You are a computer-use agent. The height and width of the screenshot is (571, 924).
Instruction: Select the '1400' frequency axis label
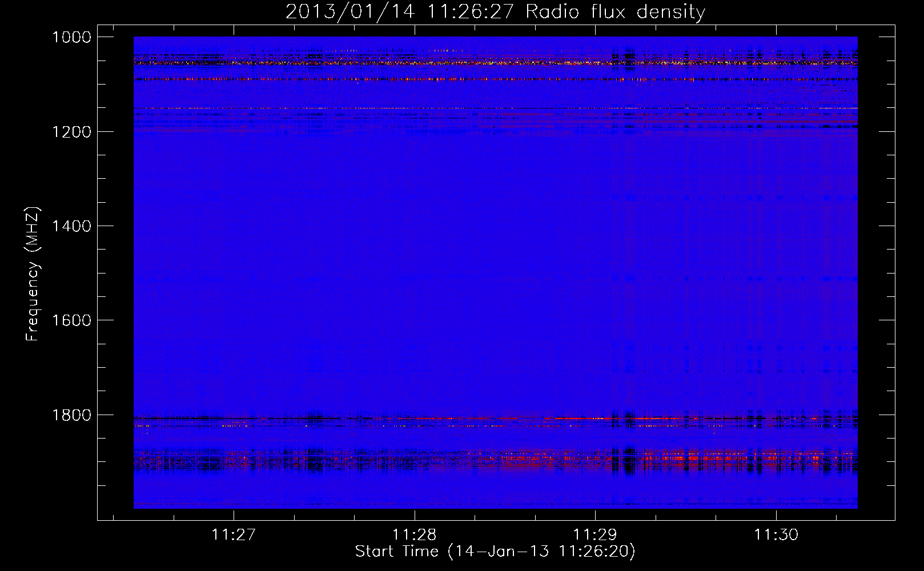click(71, 226)
